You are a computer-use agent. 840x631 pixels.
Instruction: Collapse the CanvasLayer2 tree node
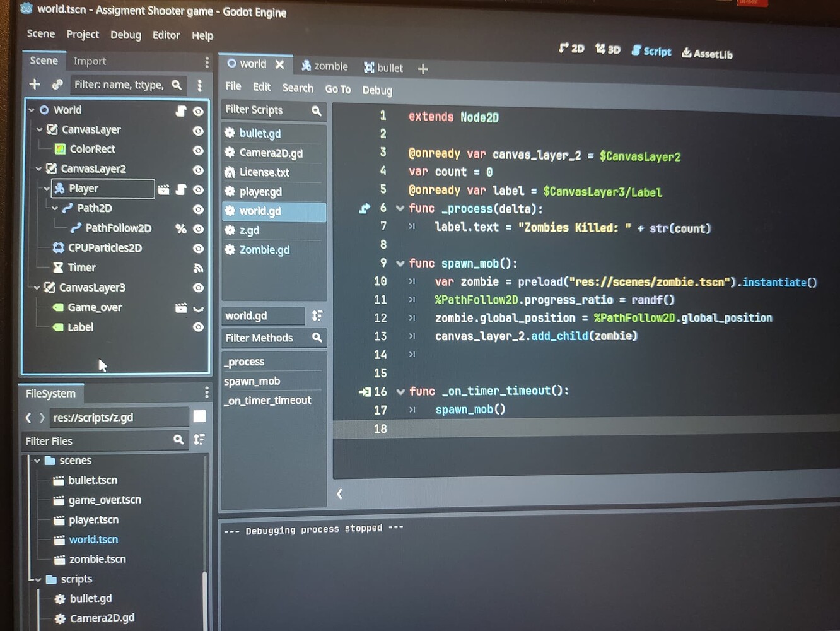pyautogui.click(x=38, y=169)
